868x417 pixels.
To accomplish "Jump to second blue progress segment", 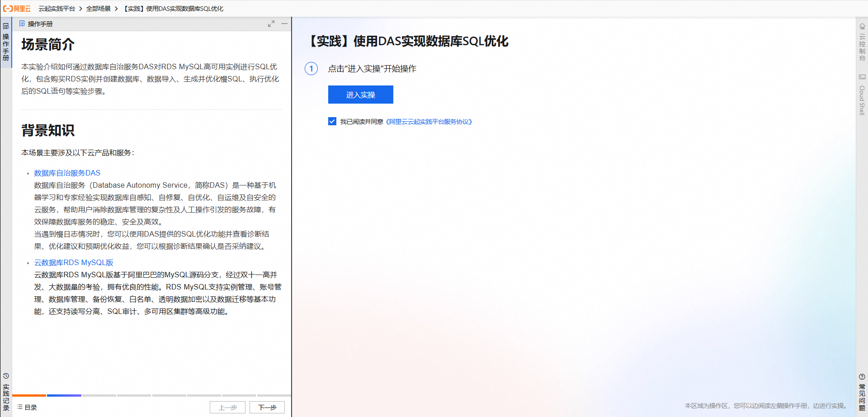I will (x=64, y=395).
